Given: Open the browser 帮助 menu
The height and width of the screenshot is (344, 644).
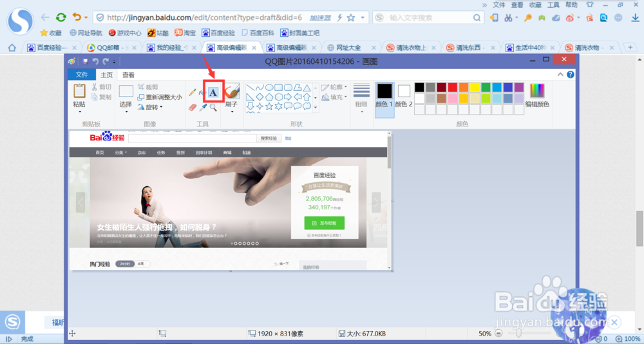Looking at the screenshot, I should click(571, 5).
